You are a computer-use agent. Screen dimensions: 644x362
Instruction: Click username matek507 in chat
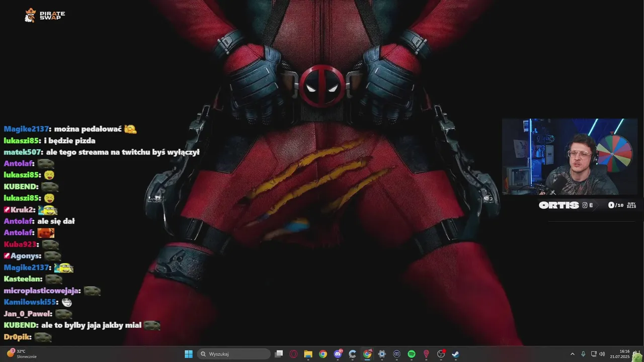pos(23,152)
